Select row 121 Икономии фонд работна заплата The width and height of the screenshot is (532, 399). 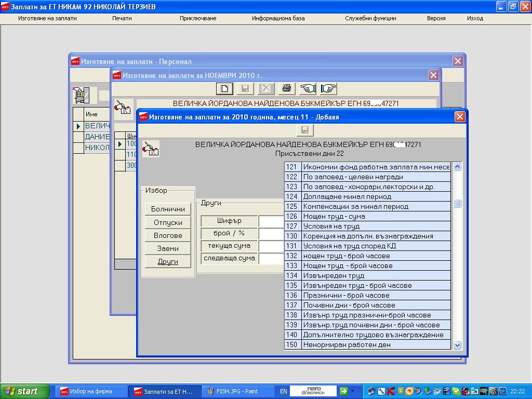(367, 167)
